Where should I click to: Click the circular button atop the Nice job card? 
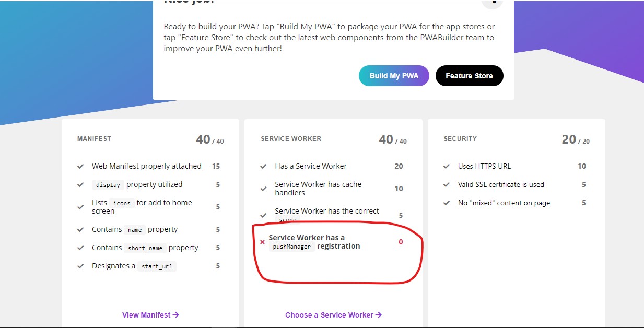[493, 2]
